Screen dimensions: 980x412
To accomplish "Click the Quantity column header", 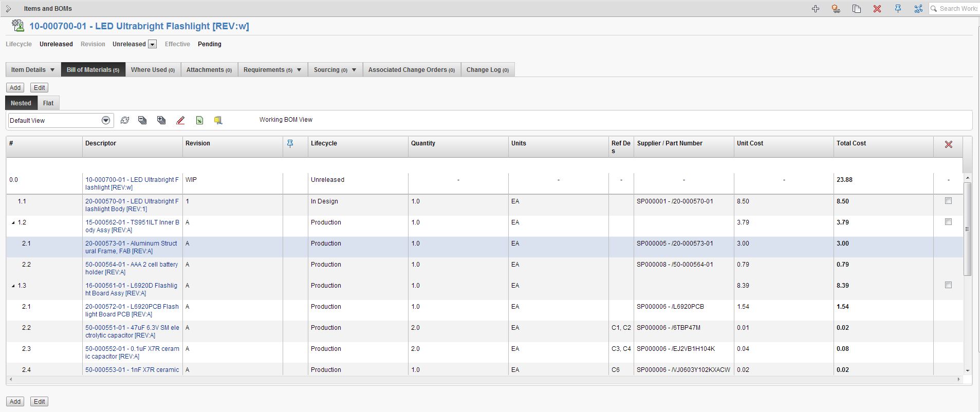I will click(458, 147).
